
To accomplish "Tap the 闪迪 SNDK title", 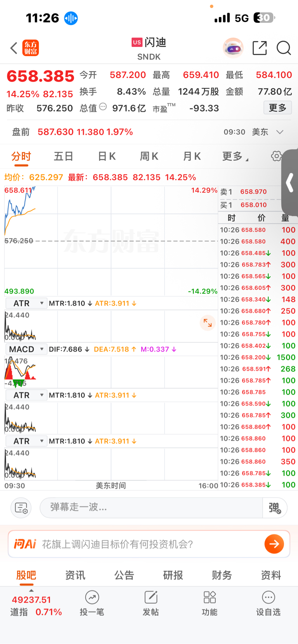I will point(149,48).
